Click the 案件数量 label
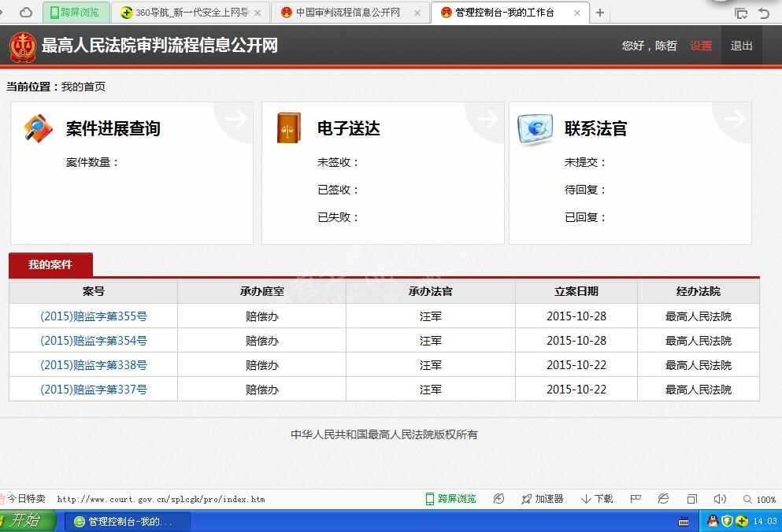This screenshot has width=782, height=532. (x=92, y=162)
